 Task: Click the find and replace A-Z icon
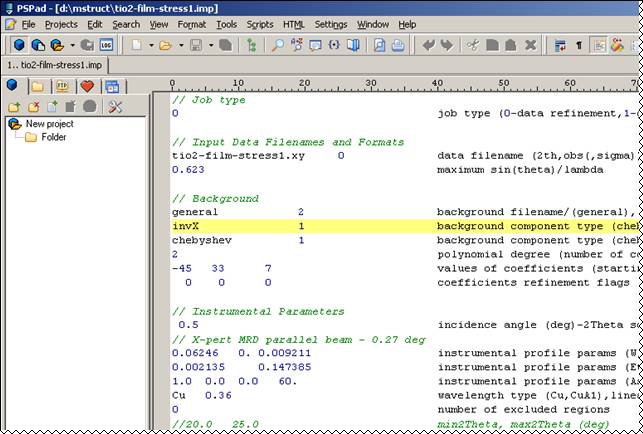[296, 45]
